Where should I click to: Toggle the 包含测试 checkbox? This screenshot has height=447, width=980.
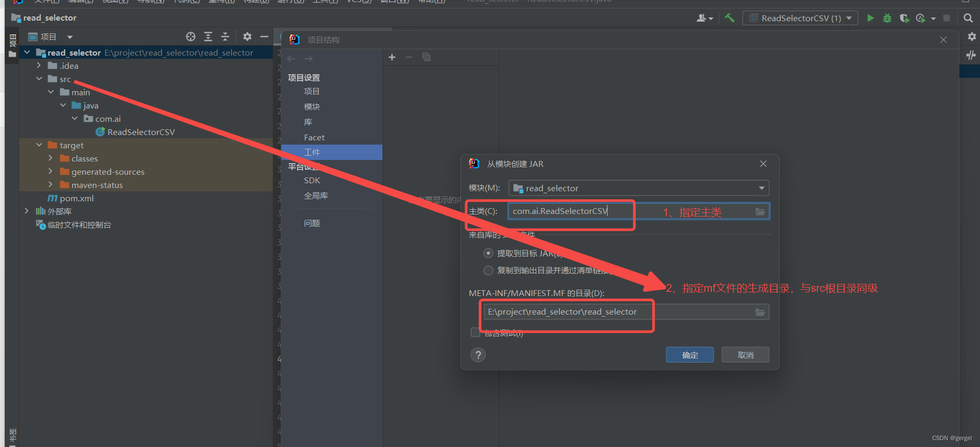475,333
